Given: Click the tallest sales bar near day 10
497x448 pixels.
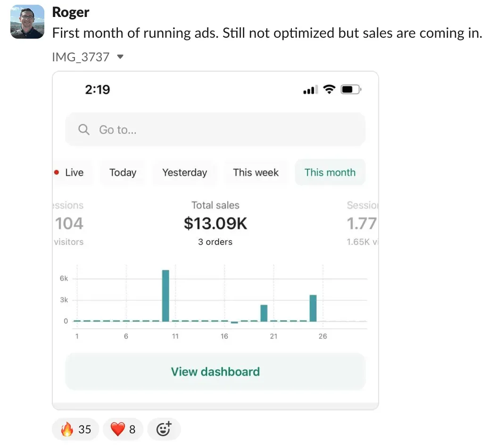Looking at the screenshot, I should click(166, 296).
